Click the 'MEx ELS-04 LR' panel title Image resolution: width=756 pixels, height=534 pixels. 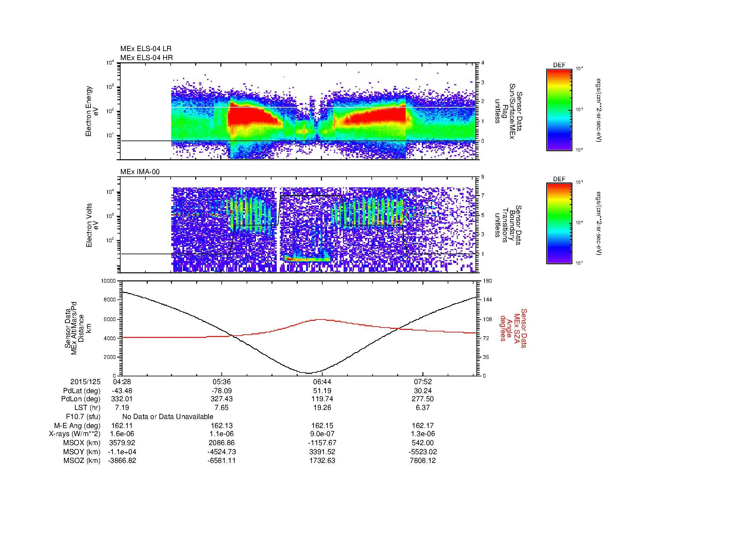146,49
